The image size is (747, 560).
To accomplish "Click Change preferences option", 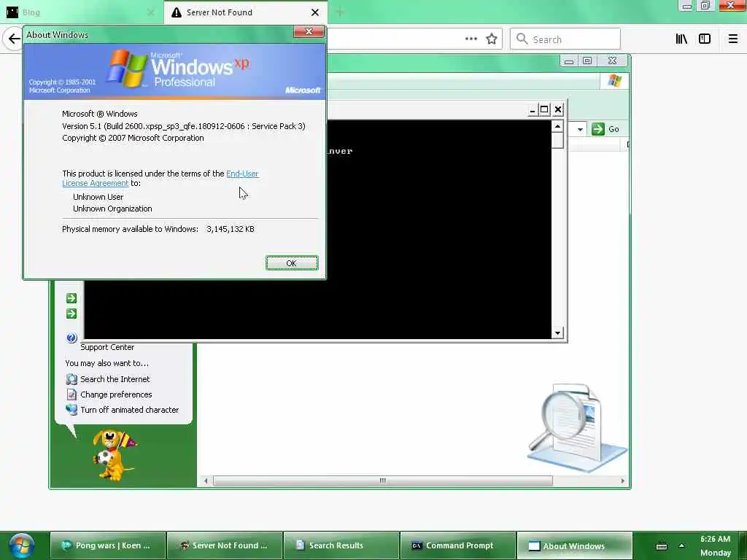I will tap(116, 394).
